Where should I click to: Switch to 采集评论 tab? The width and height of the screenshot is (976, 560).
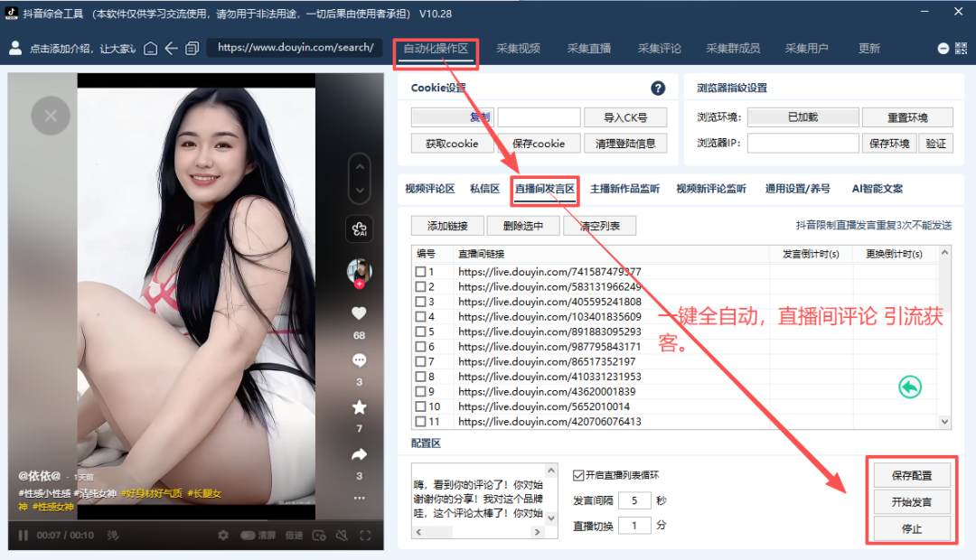point(659,49)
